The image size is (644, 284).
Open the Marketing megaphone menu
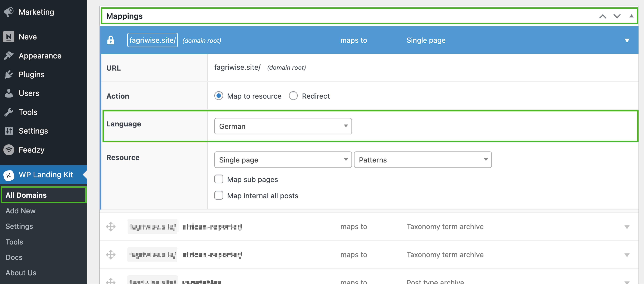tap(9, 12)
